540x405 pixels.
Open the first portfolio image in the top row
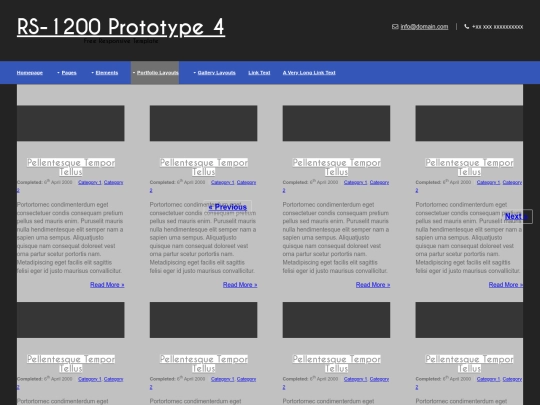tap(71, 123)
